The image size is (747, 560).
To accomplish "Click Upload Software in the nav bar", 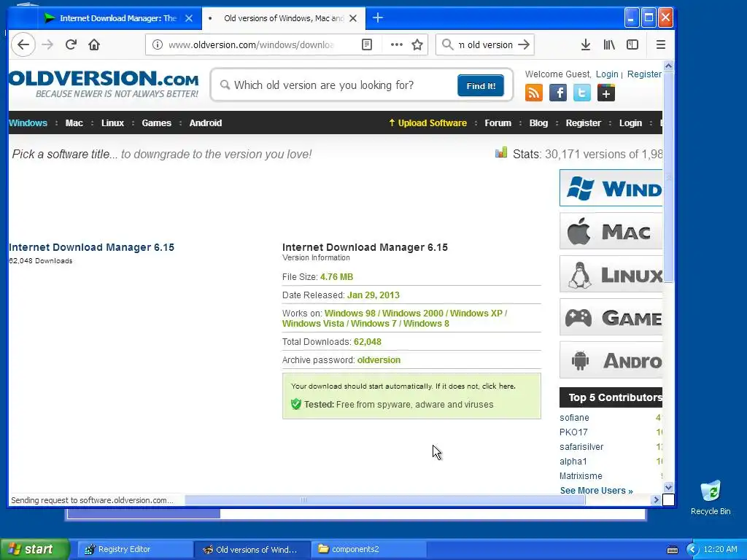I will tap(427, 122).
